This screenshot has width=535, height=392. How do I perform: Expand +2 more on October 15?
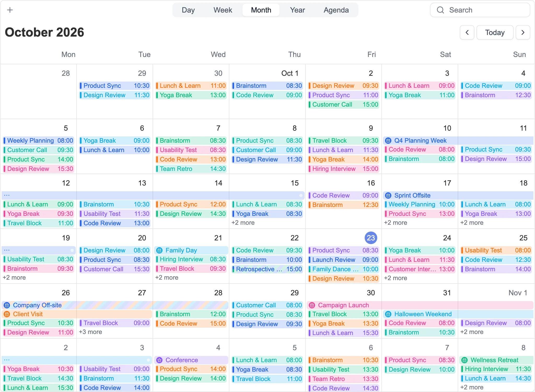243,223
